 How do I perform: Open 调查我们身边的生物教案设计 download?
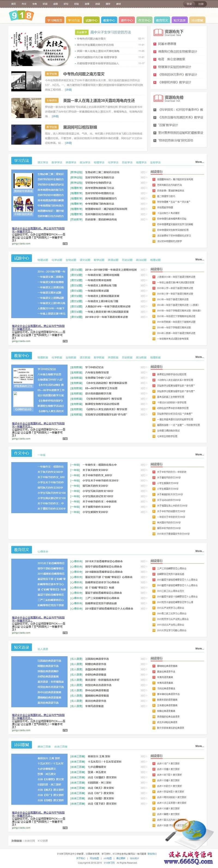coord(178,51)
